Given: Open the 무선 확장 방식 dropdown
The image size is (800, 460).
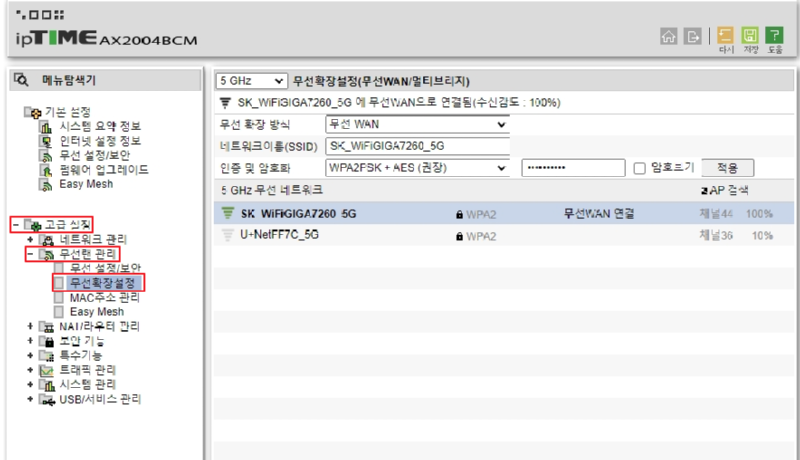Looking at the screenshot, I should 417,124.
